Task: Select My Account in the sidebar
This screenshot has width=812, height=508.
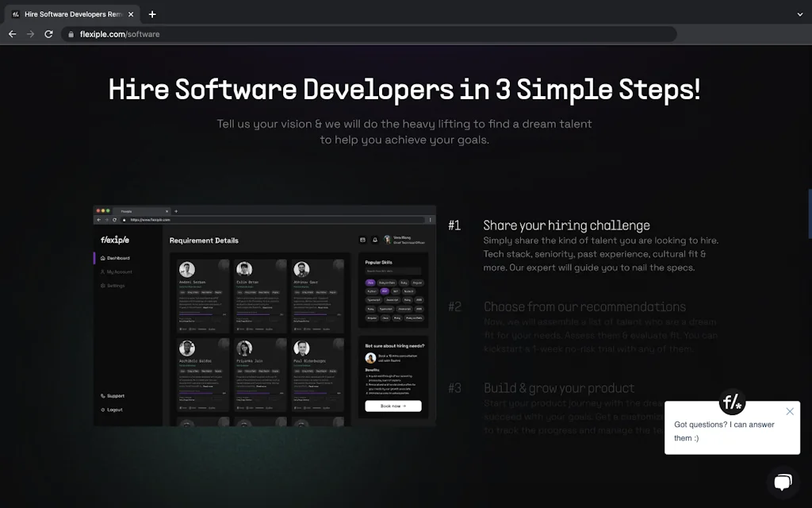Action: point(117,271)
